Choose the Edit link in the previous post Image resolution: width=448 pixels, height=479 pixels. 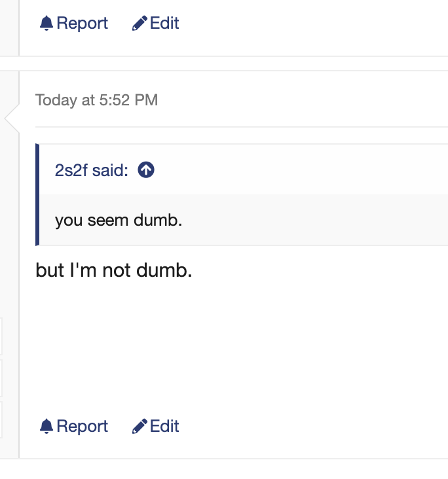point(156,23)
